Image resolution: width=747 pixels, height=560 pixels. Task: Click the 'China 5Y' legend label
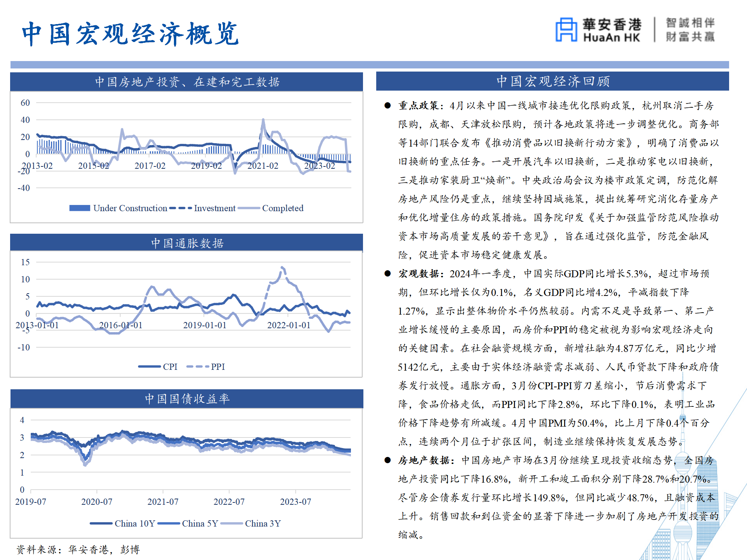pos(200,523)
